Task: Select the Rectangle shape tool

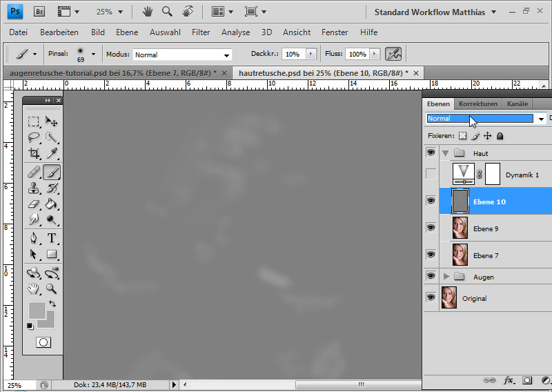Action: click(x=51, y=254)
